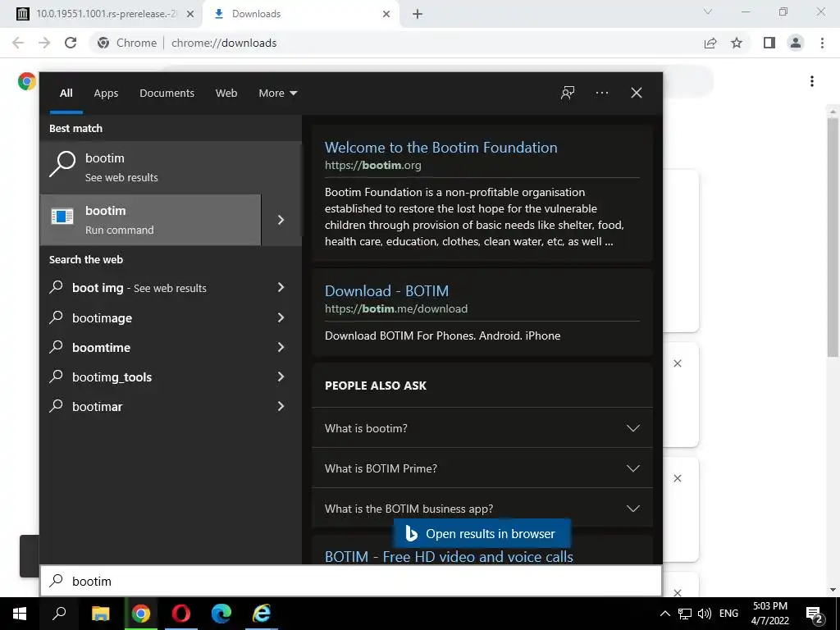
Task: Open Downloads page three-dot more actions
Action: coord(812,81)
